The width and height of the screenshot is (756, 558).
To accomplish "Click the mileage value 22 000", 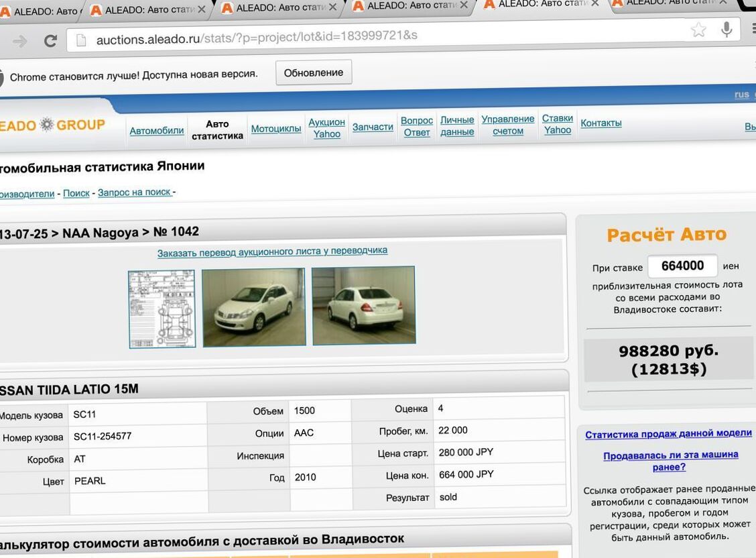I will (453, 430).
